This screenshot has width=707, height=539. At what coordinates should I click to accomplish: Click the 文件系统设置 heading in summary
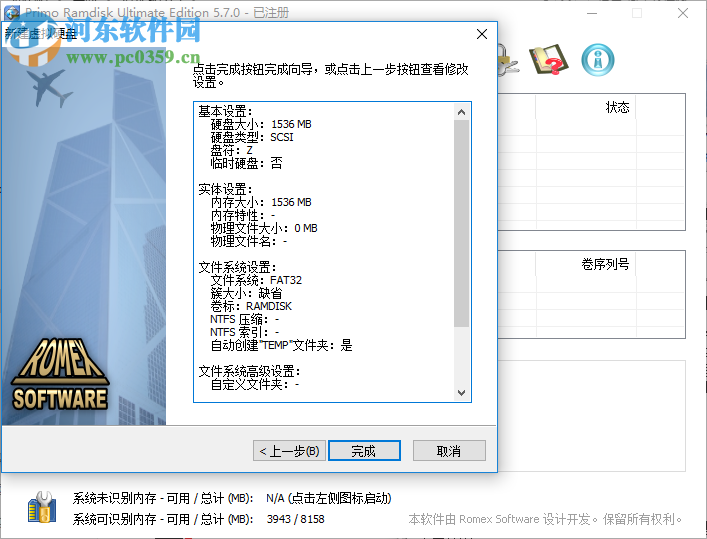(x=238, y=267)
